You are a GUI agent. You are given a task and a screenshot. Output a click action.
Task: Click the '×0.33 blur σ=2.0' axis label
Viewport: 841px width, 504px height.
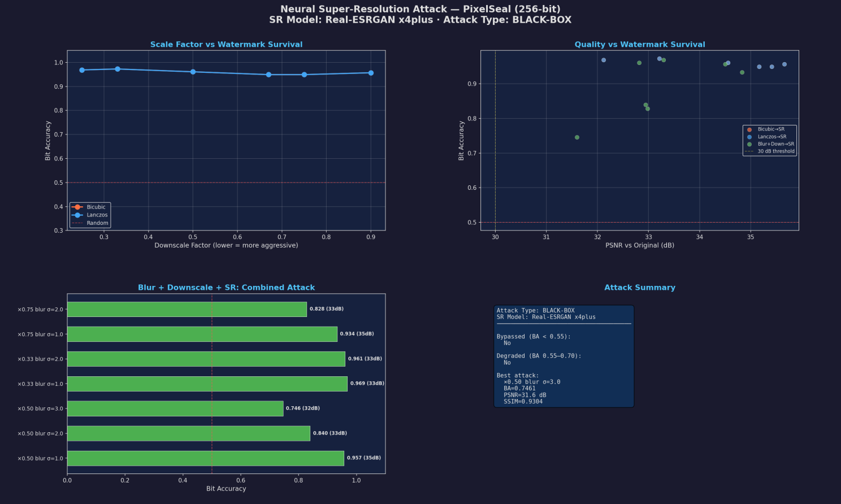[x=41, y=359]
